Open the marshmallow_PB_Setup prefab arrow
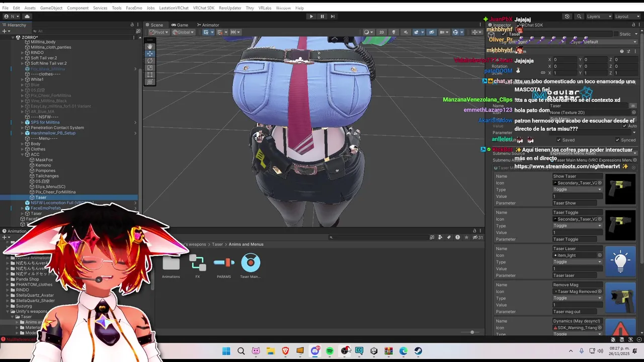This screenshot has height=362, width=644. 135,133
